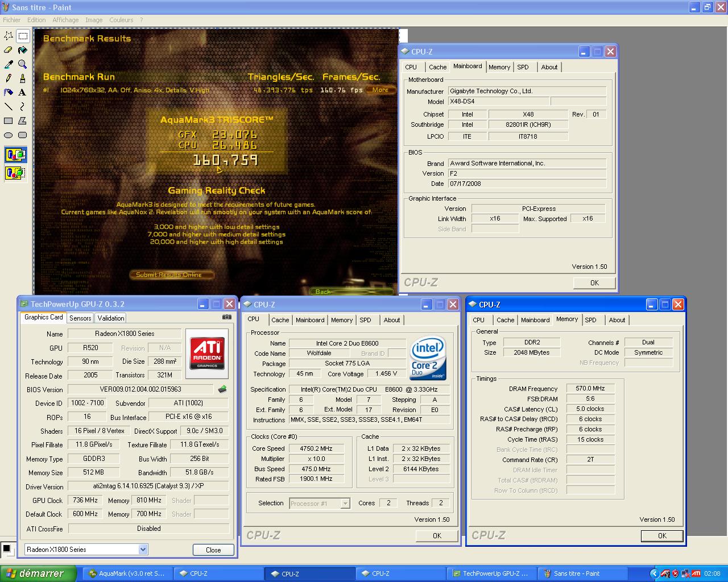Click the foreground/background color box in Paint

[7, 550]
